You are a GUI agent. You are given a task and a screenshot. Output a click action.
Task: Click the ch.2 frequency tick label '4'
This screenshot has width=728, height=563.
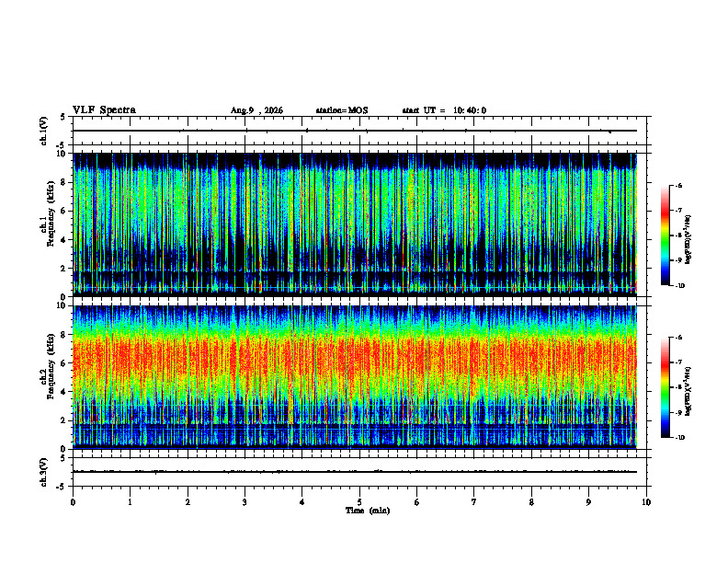coord(63,392)
